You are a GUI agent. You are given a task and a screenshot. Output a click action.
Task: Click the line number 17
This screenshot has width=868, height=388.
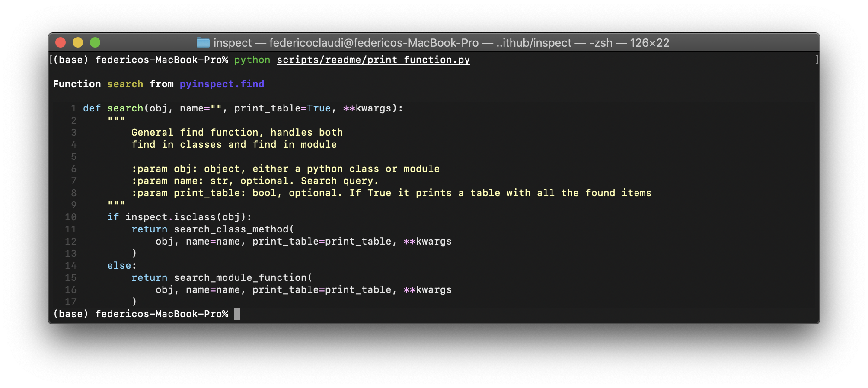[71, 302]
